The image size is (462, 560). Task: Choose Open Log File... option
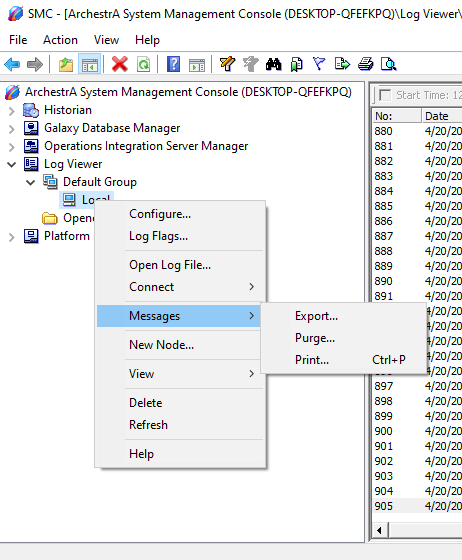[181, 265]
